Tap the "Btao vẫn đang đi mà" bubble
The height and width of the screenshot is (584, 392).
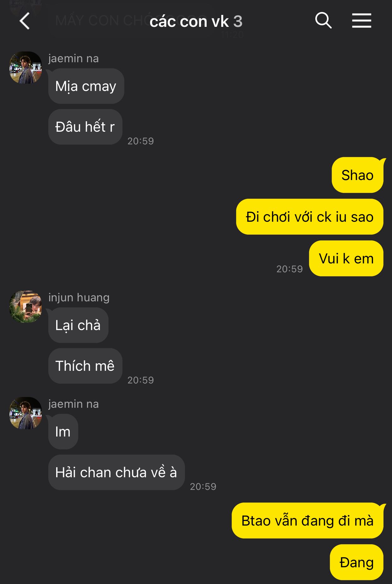[307, 521]
